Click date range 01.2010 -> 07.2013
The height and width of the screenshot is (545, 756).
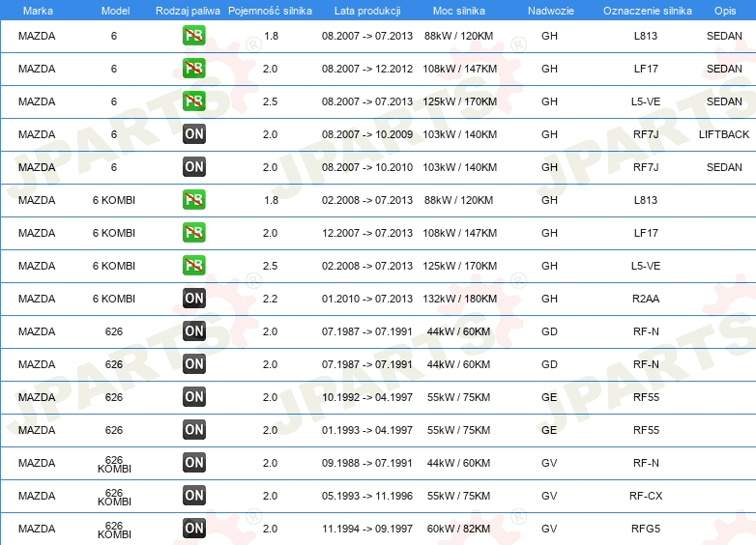[367, 299]
